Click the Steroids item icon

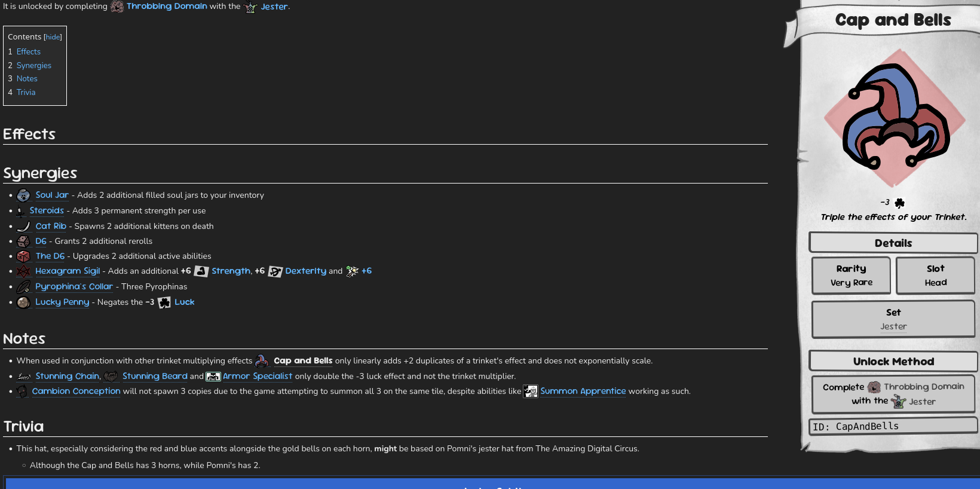point(20,211)
